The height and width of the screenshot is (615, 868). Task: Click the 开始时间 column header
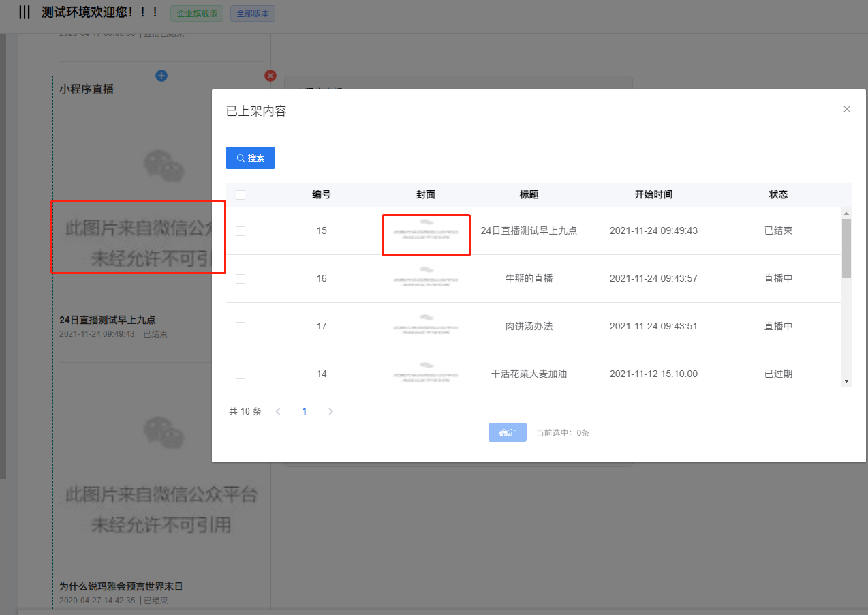[653, 194]
